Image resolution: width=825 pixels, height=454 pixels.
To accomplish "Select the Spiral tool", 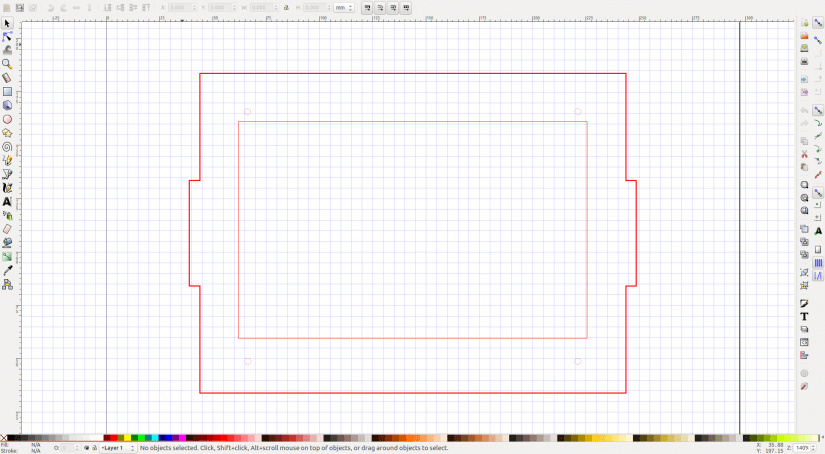I will click(x=7, y=147).
